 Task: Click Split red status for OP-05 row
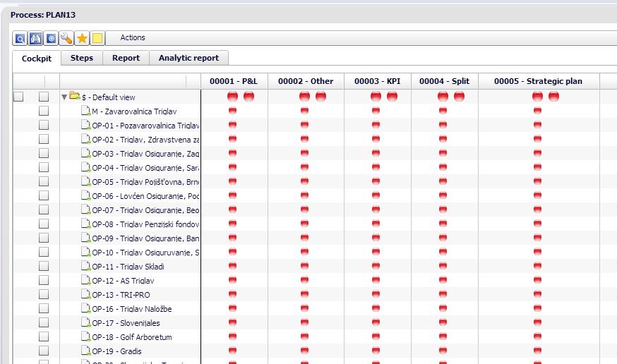tap(443, 181)
